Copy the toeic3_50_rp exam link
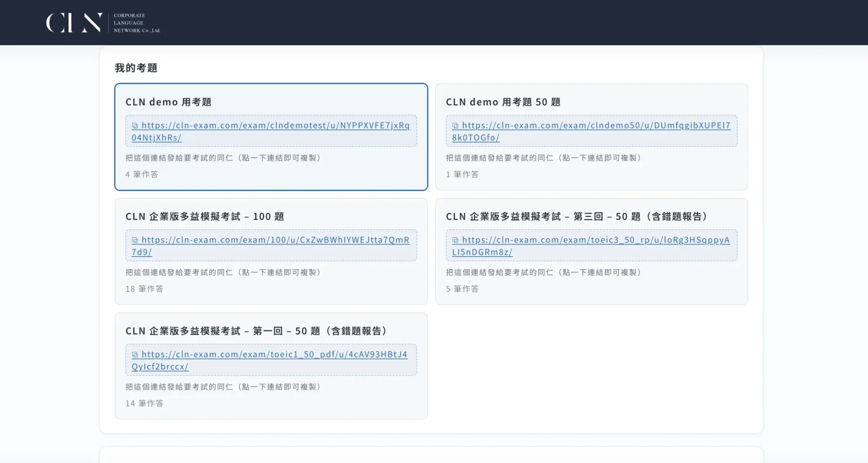 (x=591, y=246)
